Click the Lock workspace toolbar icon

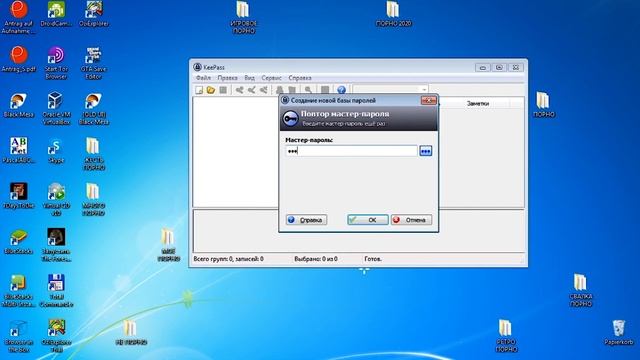coord(325,90)
